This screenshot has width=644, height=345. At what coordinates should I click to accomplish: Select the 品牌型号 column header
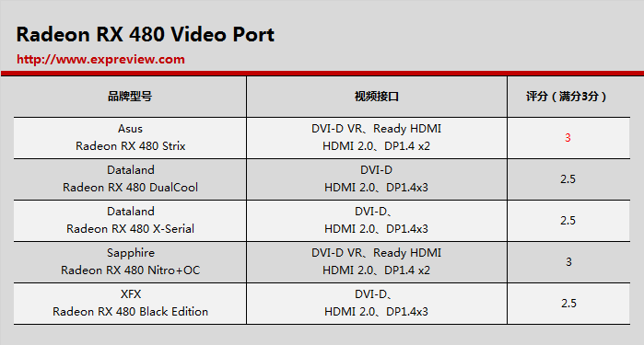point(130,97)
